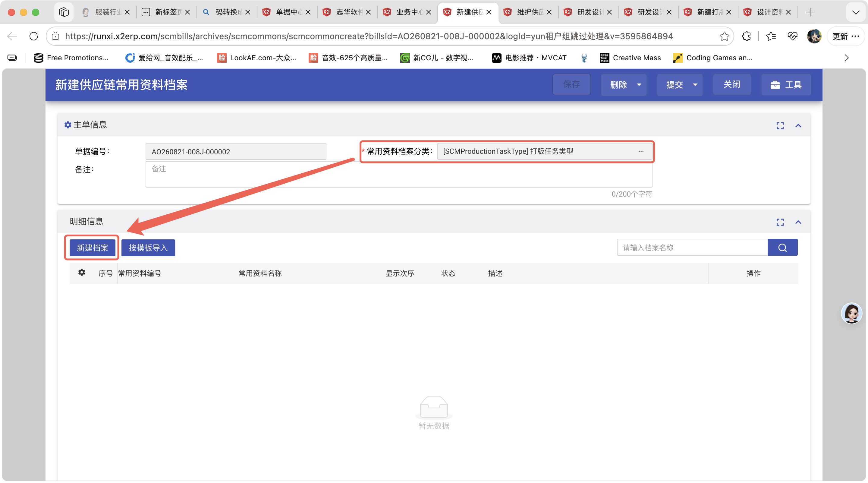The image size is (868, 483).
Task: Open the 电影推荐 · MVCAT bookmark
Action: [529, 58]
